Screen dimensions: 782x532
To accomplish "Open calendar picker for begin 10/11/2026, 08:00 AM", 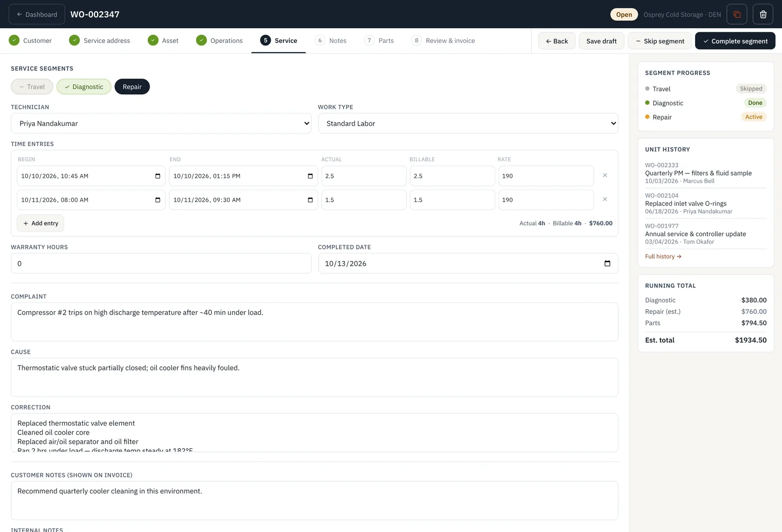I will 157,200.
